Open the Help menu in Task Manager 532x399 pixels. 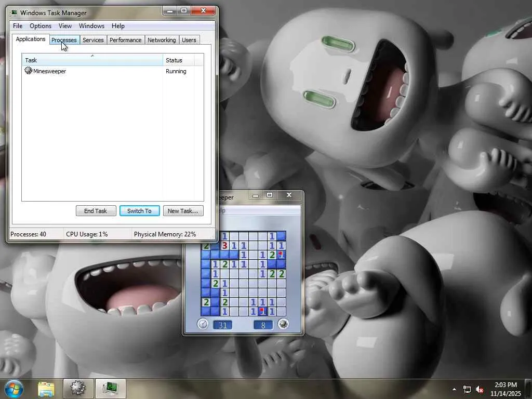coord(118,26)
